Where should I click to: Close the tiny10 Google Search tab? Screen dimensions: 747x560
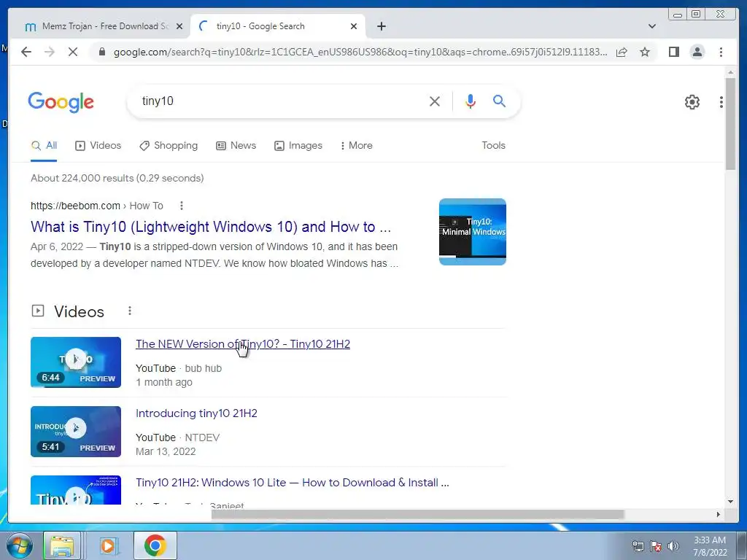click(354, 26)
